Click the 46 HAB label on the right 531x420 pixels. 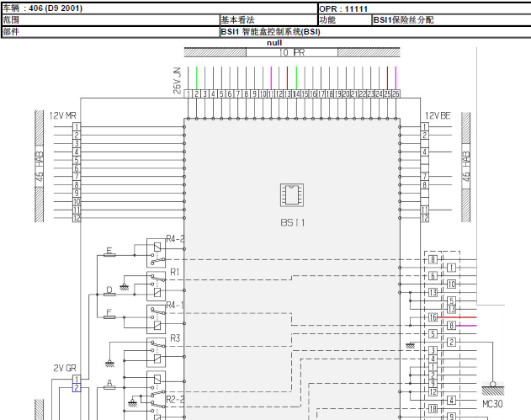(466, 167)
